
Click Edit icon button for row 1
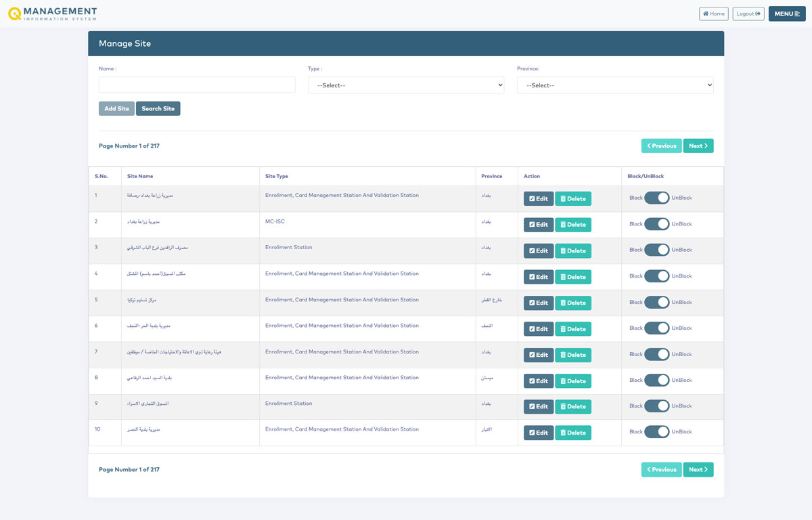(532, 199)
